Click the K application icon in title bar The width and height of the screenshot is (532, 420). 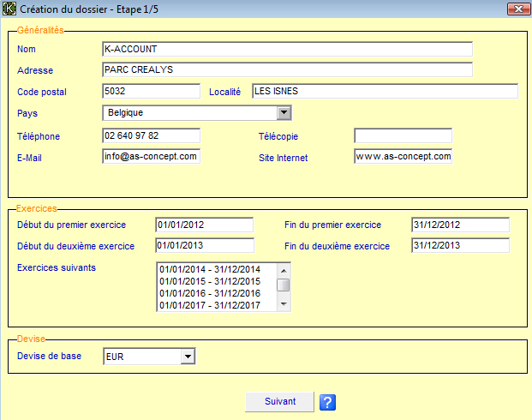pyautogui.click(x=9, y=9)
